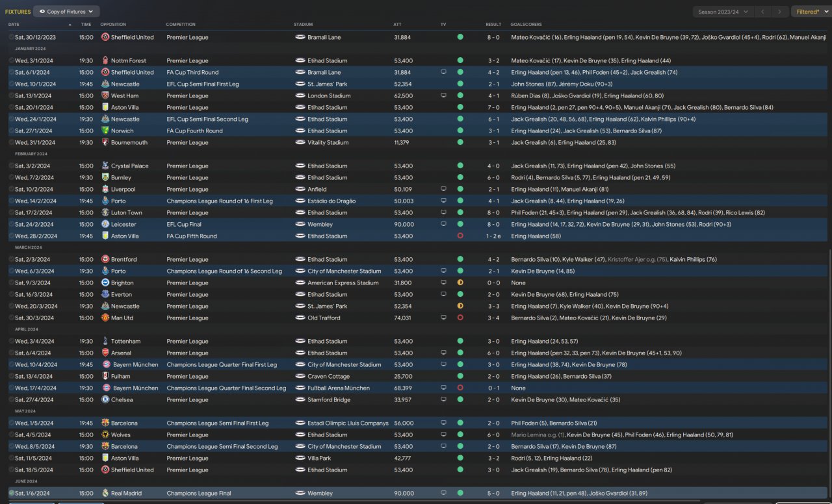Click the Everton club badge
This screenshot has height=504, width=832.
coord(105,294)
